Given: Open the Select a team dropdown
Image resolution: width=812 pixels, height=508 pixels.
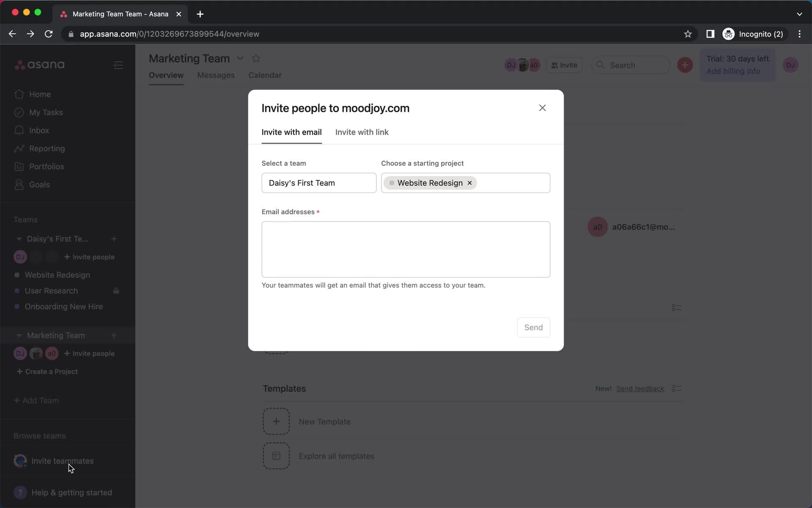Looking at the screenshot, I should 319,183.
